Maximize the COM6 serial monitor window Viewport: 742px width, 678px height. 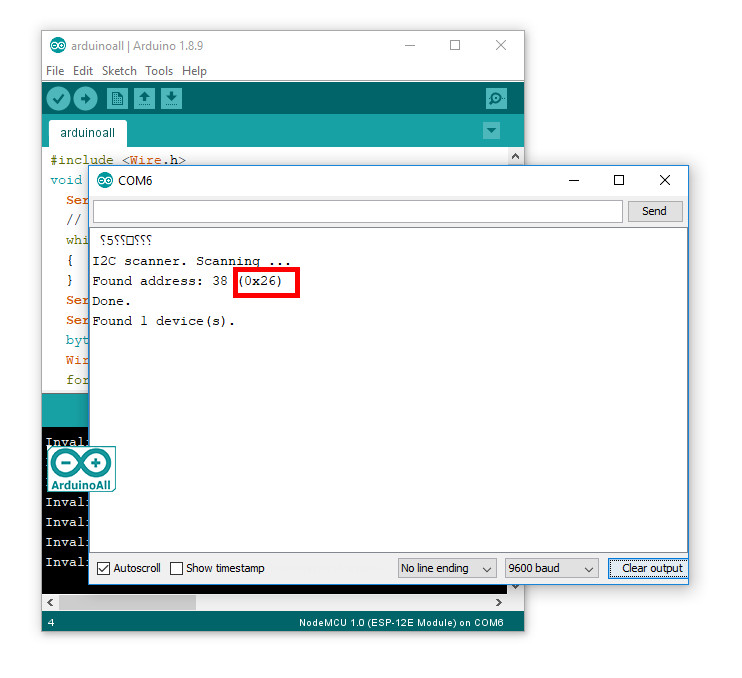[x=618, y=180]
